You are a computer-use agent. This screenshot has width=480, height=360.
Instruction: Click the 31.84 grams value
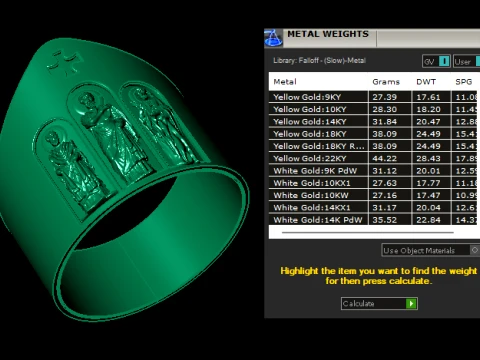(x=384, y=122)
